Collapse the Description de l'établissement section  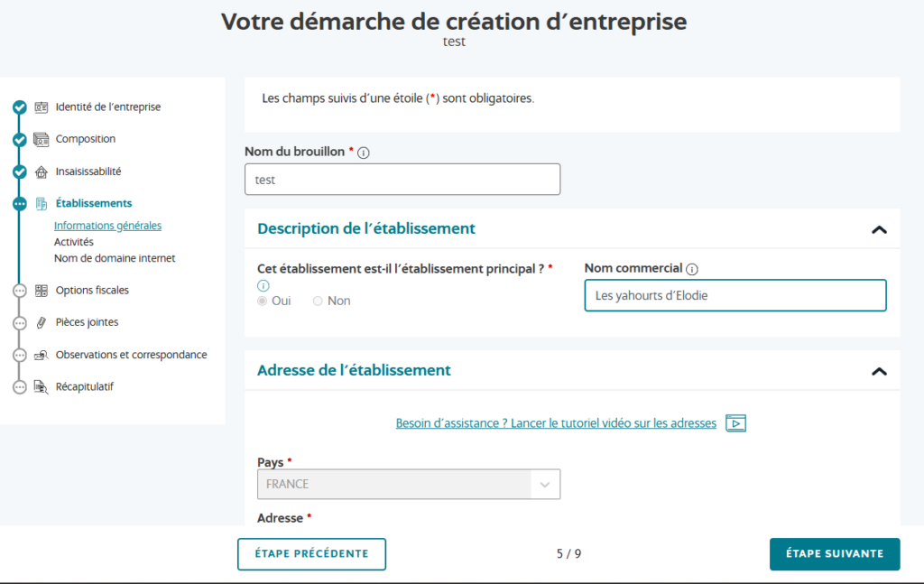[879, 230]
